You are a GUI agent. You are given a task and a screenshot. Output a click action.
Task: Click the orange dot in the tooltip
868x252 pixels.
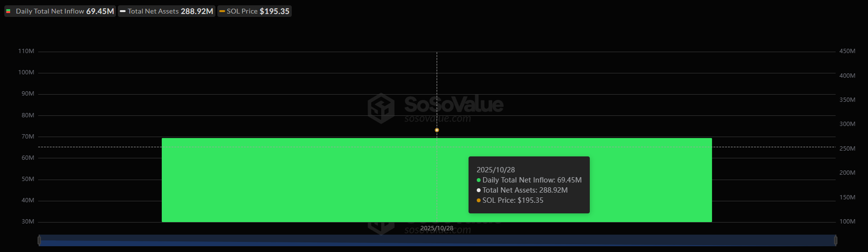[x=479, y=200]
